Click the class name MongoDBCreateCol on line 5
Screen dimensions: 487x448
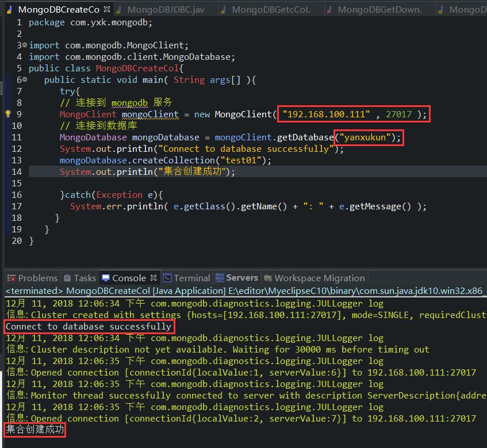pyautogui.click(x=137, y=68)
